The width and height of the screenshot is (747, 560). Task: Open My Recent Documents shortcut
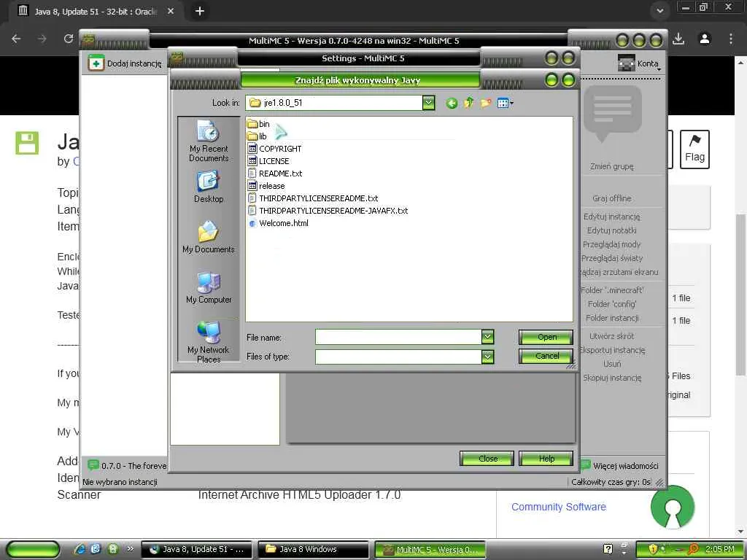[208, 141]
